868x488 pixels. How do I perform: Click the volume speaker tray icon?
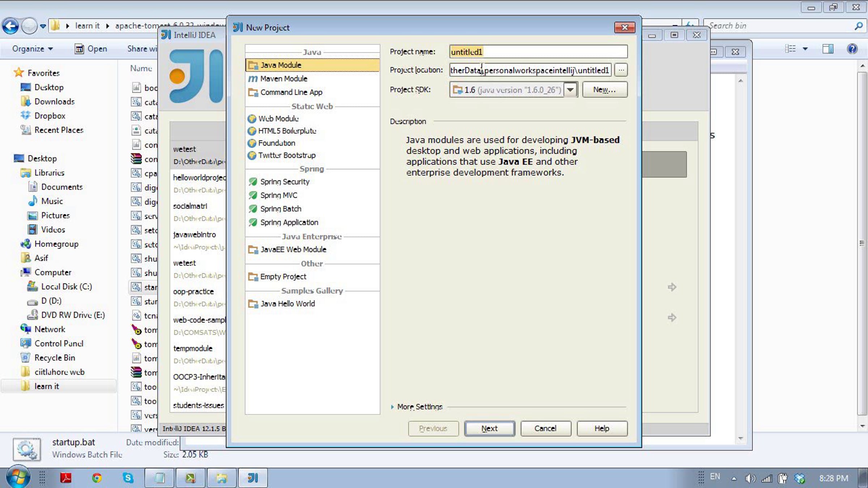pyautogui.click(x=750, y=479)
